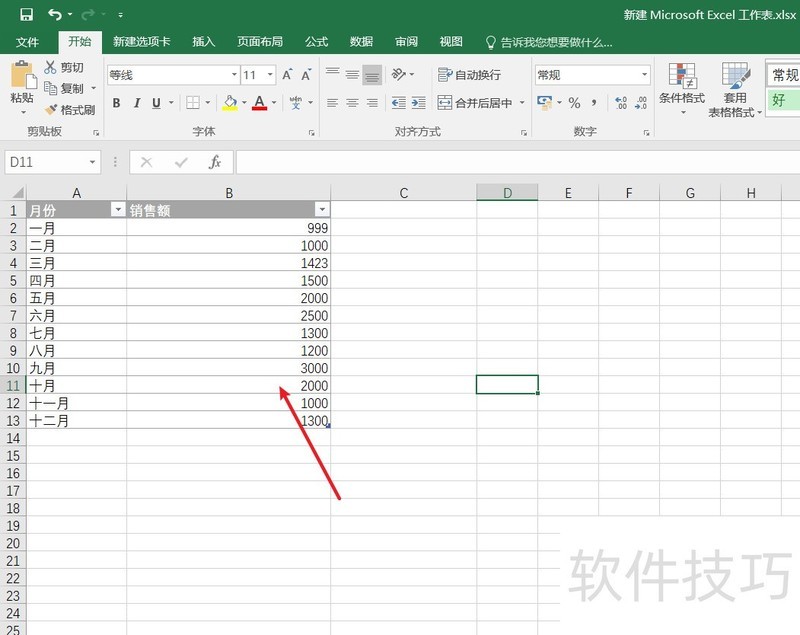Click the Increase Decimal icon
The width and height of the screenshot is (800, 635).
tap(620, 101)
